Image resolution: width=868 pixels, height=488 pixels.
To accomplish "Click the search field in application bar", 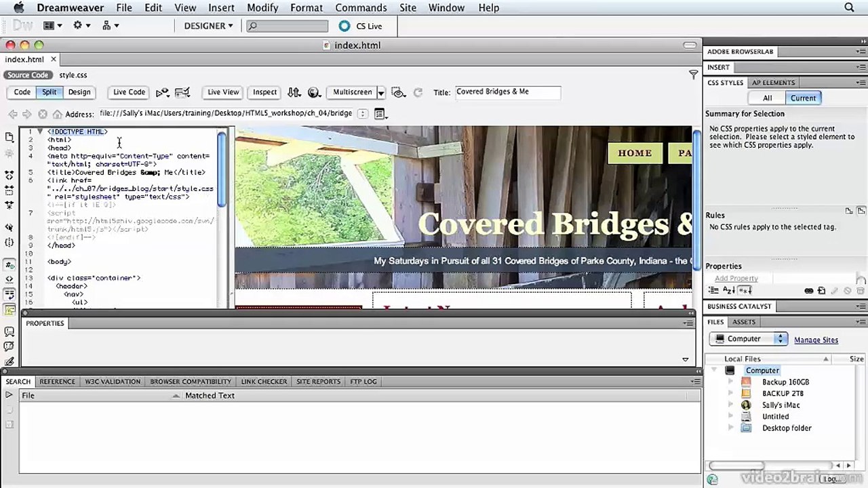I will click(x=287, y=26).
